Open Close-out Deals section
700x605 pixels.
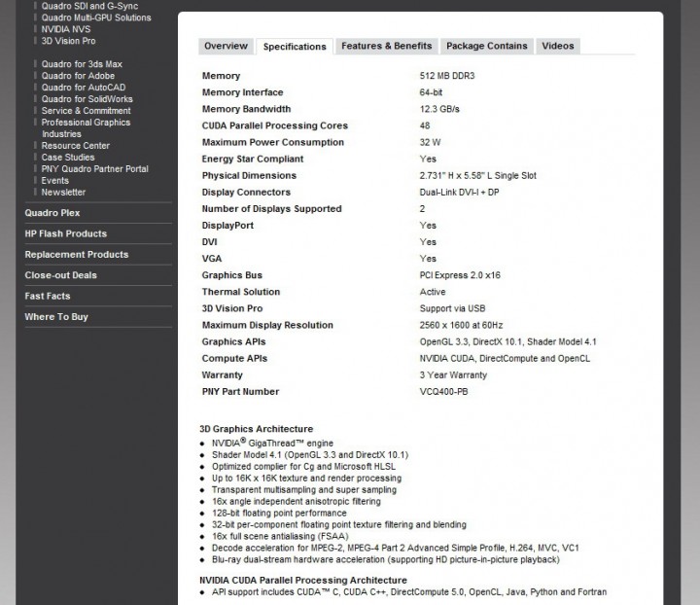tap(60, 275)
